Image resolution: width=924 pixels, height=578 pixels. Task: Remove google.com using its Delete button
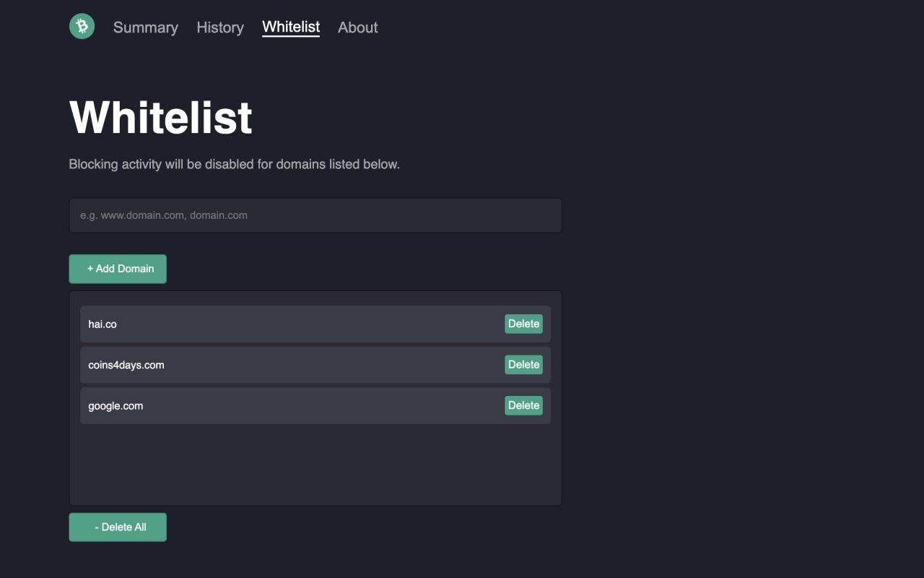[x=523, y=405]
